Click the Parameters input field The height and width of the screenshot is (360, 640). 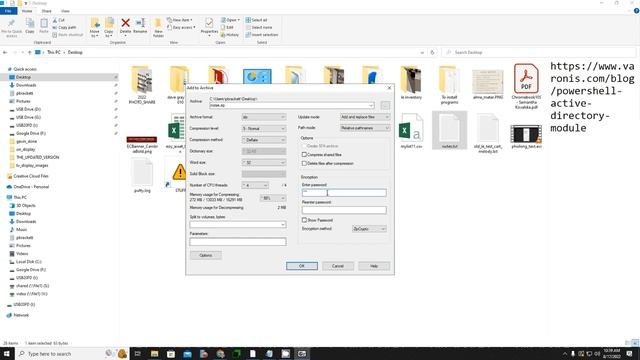[x=238, y=242]
